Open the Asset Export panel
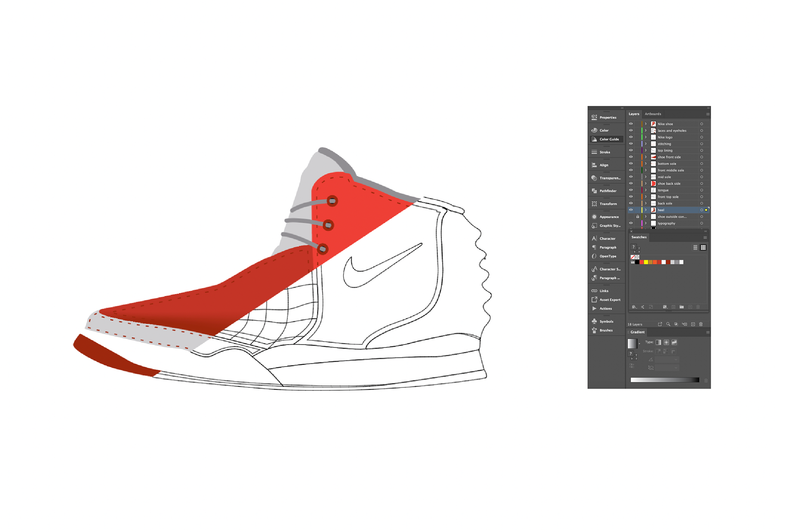Viewport: 798px width, 532px height. point(609,300)
